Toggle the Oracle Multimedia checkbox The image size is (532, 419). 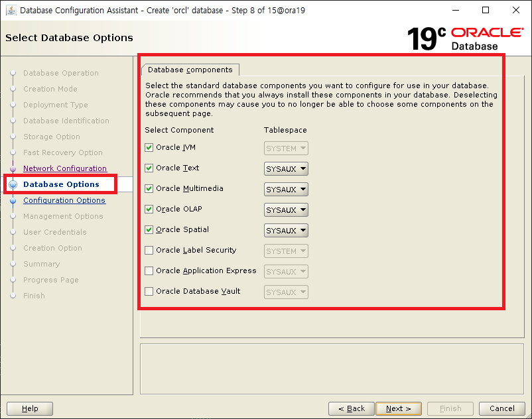(x=149, y=188)
